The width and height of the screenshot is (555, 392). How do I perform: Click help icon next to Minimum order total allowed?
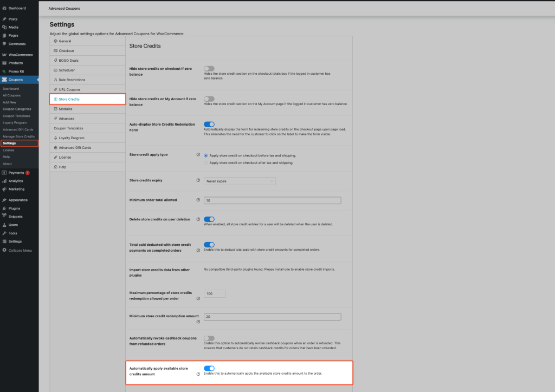click(x=198, y=200)
